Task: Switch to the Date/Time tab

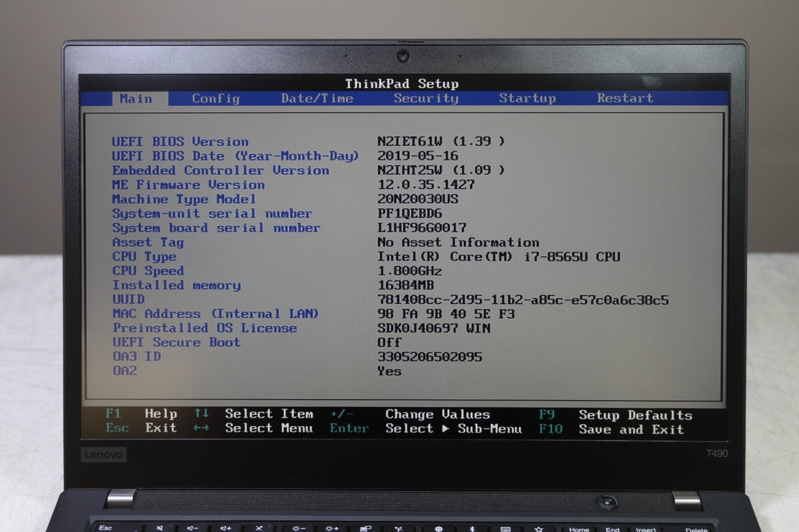Action: [x=317, y=98]
